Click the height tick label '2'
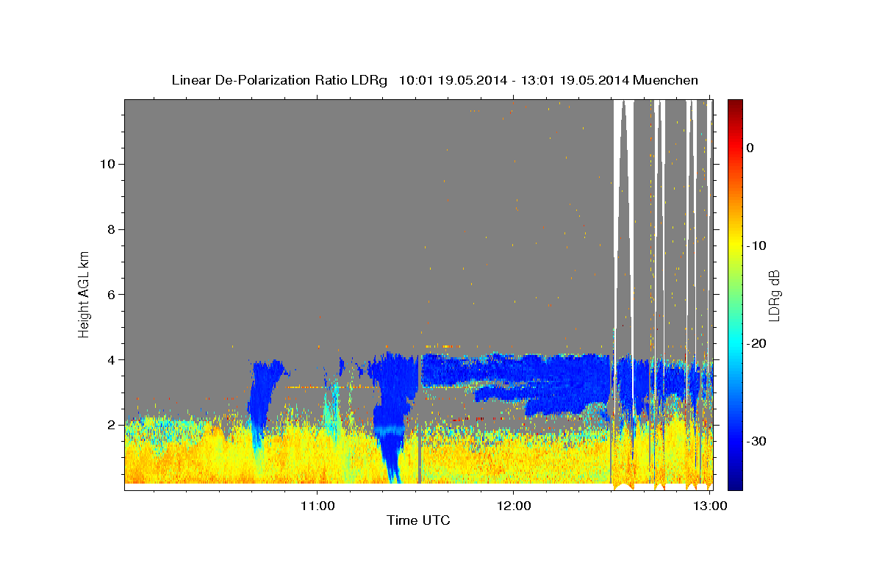The width and height of the screenshot is (882, 588). pos(111,425)
